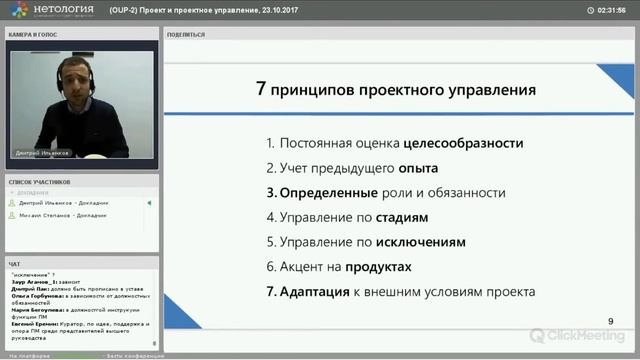The height and width of the screenshot is (360, 640).
Task: Click the ПОДЕЛИТЬСЯ panel header
Action: coord(399,34)
